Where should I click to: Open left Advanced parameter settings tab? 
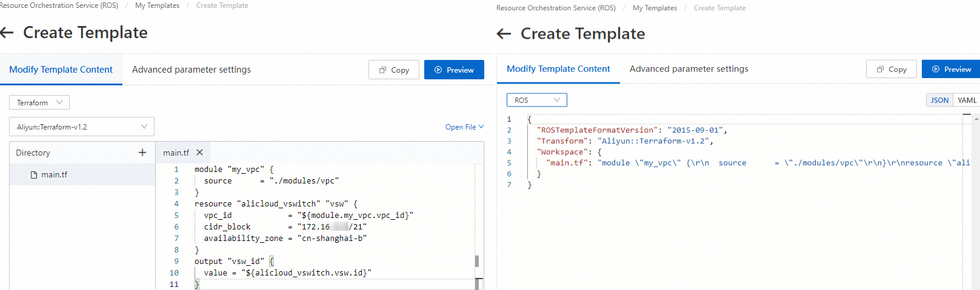pos(192,70)
